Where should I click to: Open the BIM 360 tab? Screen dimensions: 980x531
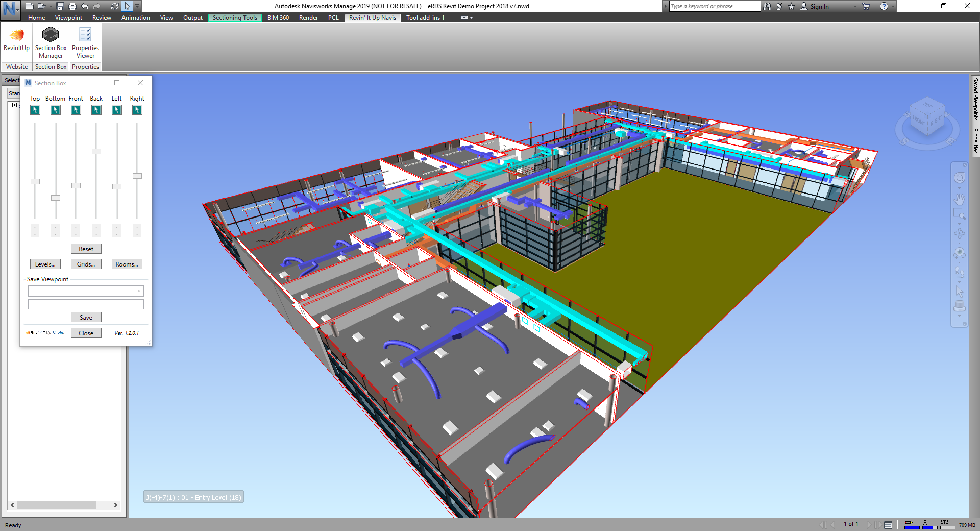coord(278,18)
